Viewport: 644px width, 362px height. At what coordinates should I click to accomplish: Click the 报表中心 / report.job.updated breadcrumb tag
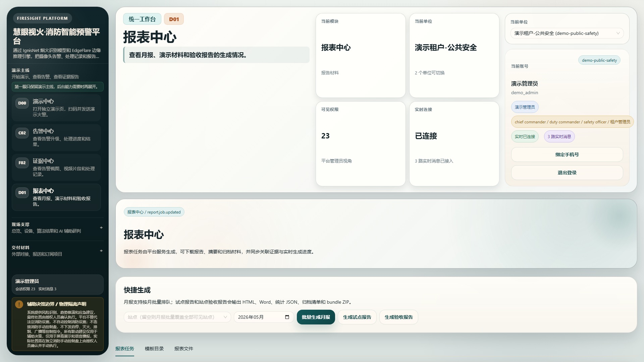154,212
